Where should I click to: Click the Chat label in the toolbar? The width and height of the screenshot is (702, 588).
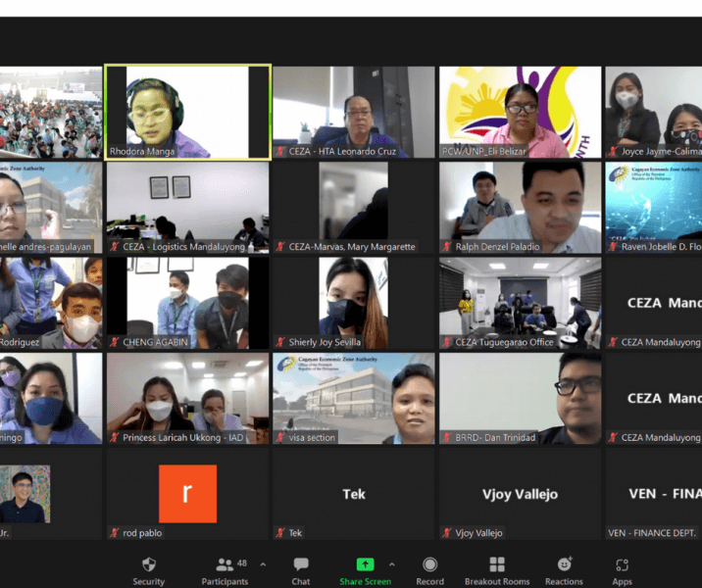click(301, 581)
